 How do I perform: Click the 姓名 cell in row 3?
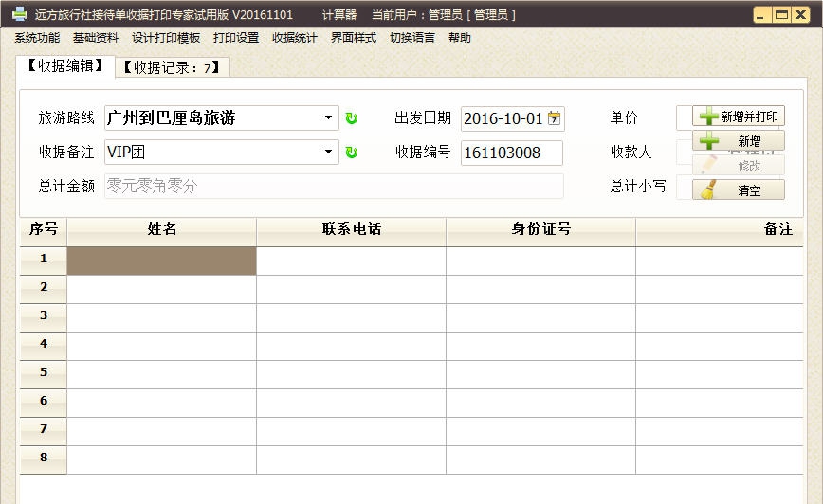(161, 317)
